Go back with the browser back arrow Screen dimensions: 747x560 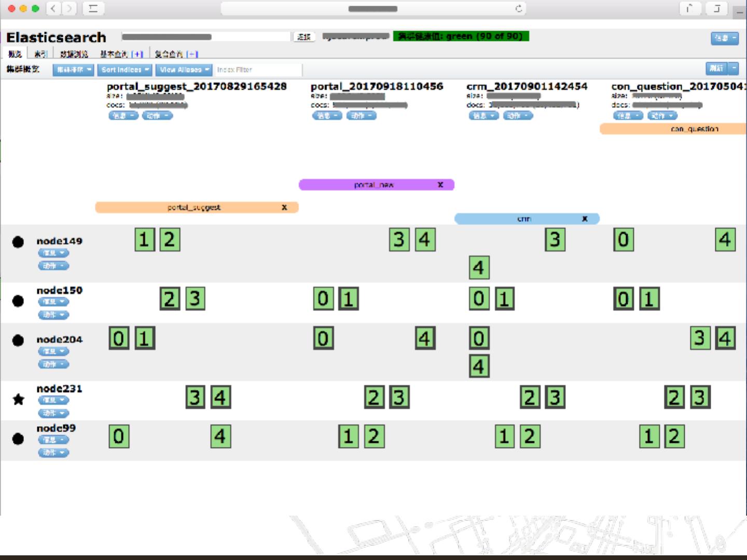pos(53,8)
